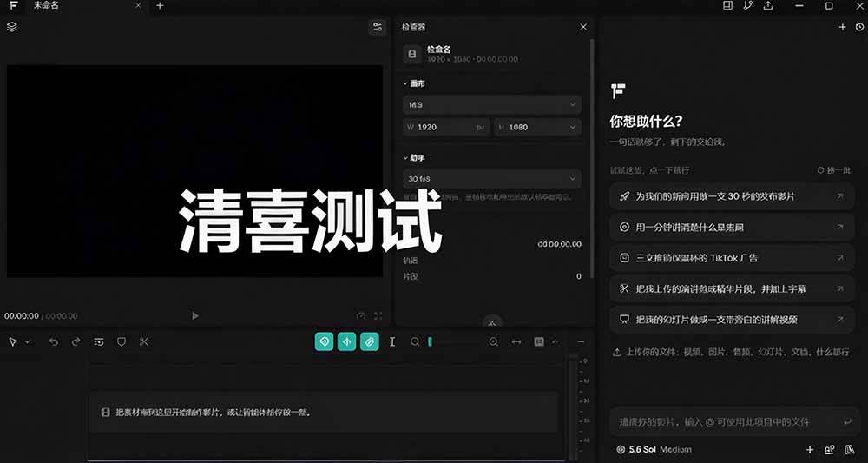Add attachment with bottom plus icon
The width and height of the screenshot is (868, 463).
click(809, 450)
